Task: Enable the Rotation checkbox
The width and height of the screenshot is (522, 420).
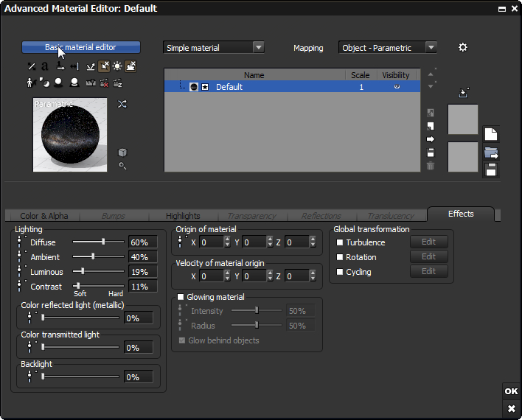Action: click(x=340, y=257)
